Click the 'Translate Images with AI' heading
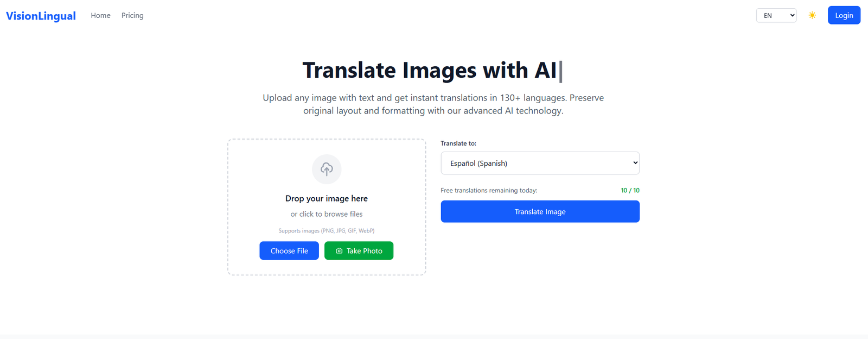 point(429,71)
